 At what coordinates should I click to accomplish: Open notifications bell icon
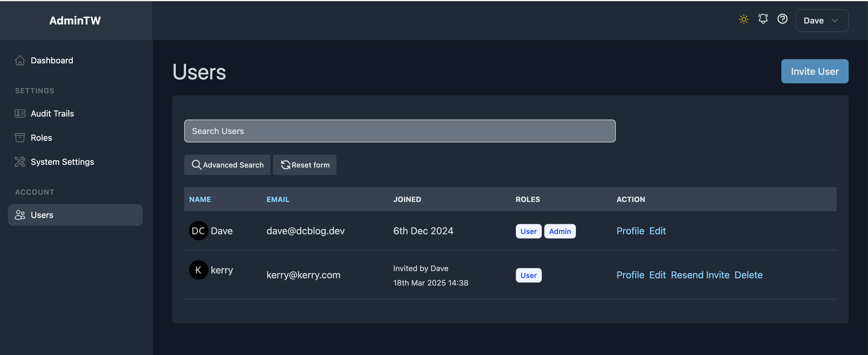[763, 19]
